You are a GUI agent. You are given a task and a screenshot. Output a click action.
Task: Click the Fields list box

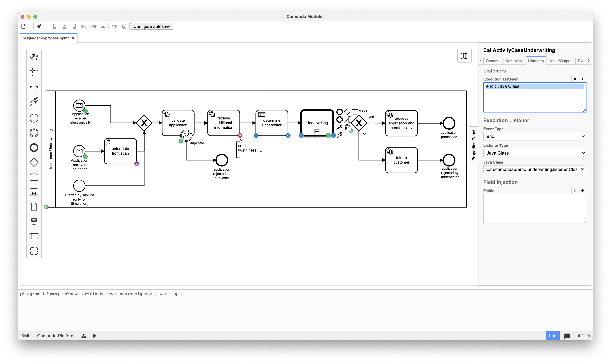[x=534, y=209]
